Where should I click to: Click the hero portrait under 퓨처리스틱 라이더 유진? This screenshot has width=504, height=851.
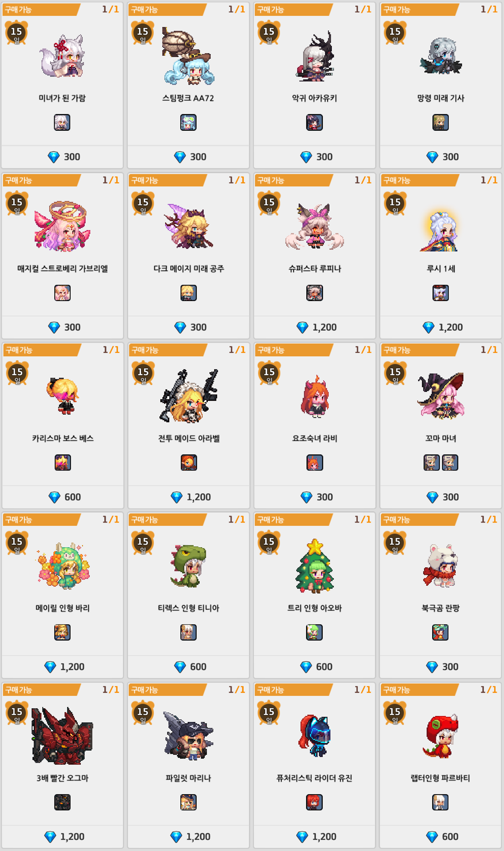[314, 802]
